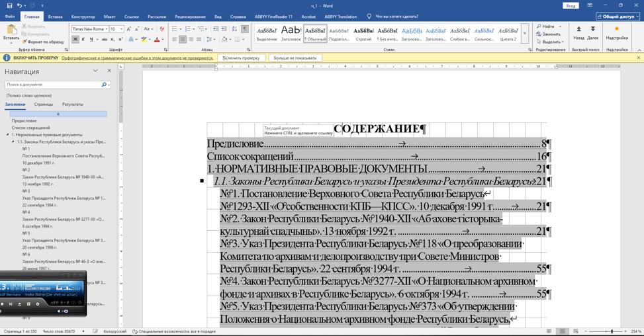Image resolution: width=644 pixels, height=336 pixels.
Task: Apply subscript formatting
Action: [113, 40]
